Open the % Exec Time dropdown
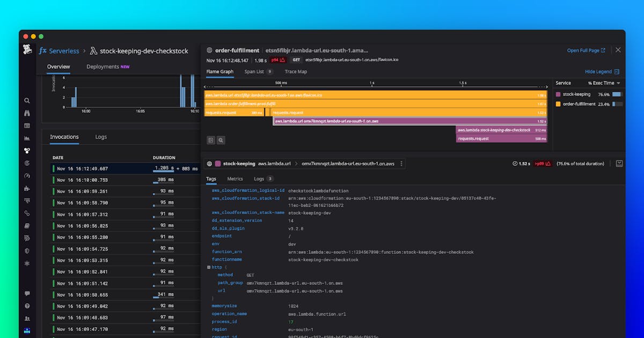Screen dimensions: 644x338 tap(604, 83)
